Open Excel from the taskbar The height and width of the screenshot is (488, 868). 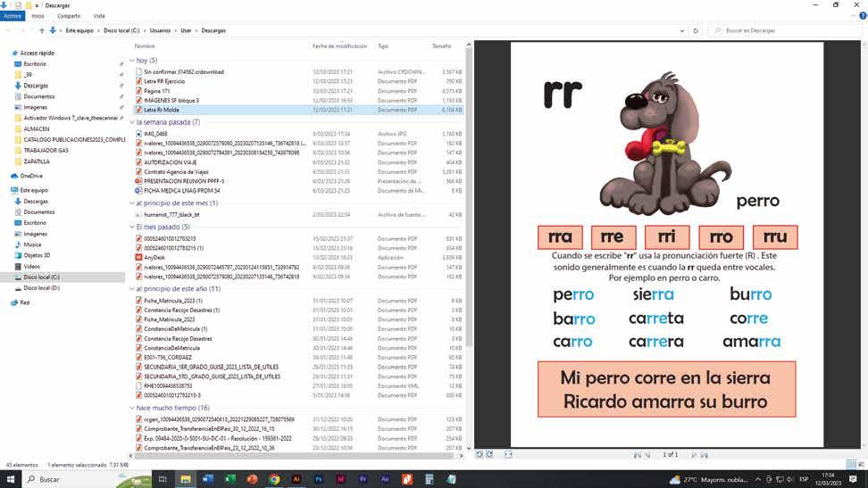[x=230, y=479]
